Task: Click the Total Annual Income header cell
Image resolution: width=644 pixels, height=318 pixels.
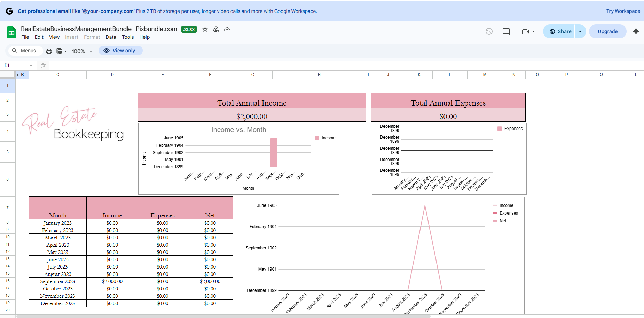Action: [x=252, y=101]
